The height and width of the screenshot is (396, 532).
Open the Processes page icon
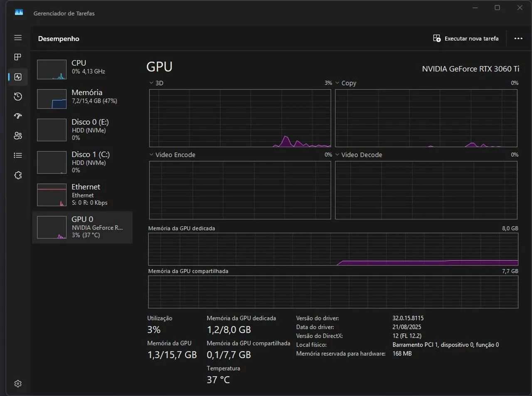coord(18,57)
